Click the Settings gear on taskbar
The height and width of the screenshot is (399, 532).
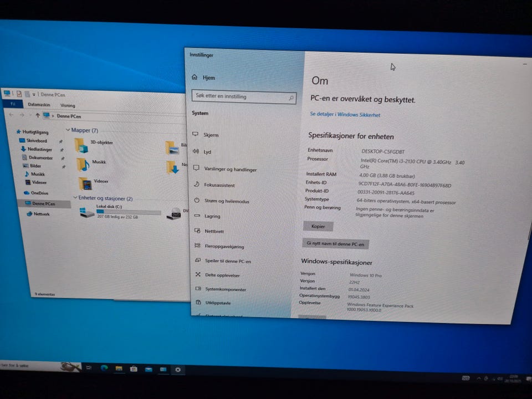pyautogui.click(x=178, y=370)
